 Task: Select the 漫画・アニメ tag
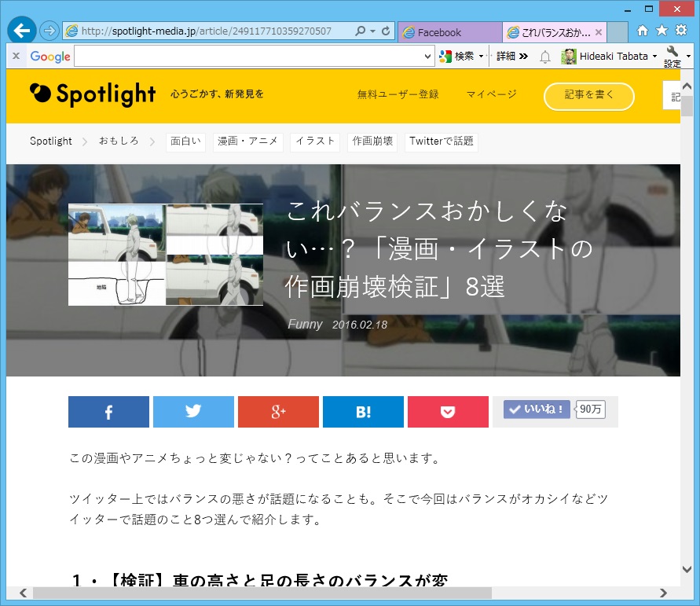click(247, 142)
